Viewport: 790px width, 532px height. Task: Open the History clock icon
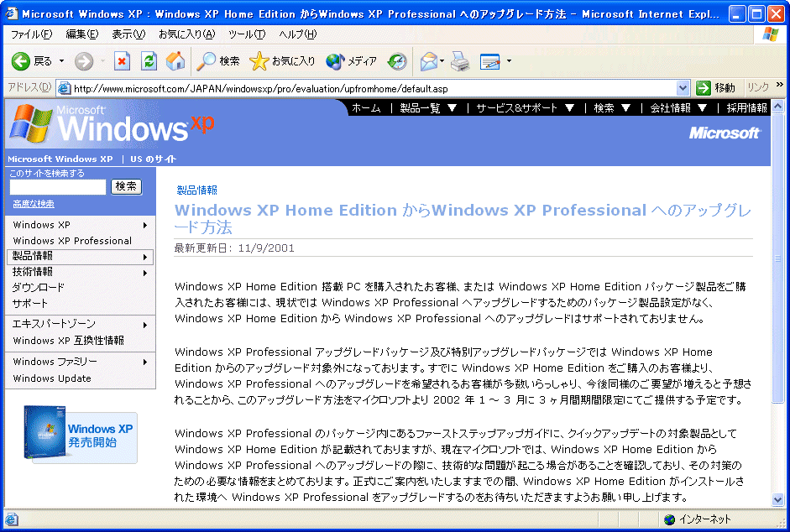pos(397,61)
